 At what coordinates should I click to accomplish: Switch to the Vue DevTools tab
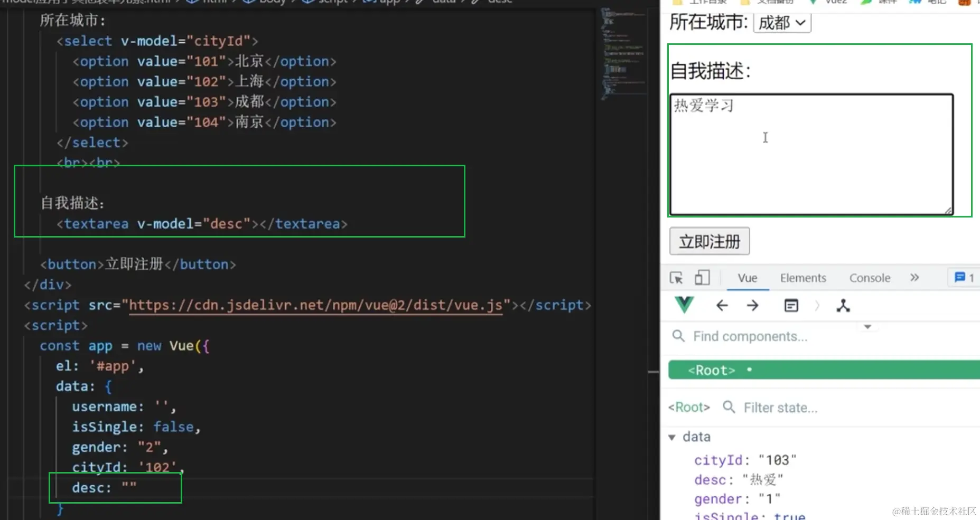tap(748, 278)
